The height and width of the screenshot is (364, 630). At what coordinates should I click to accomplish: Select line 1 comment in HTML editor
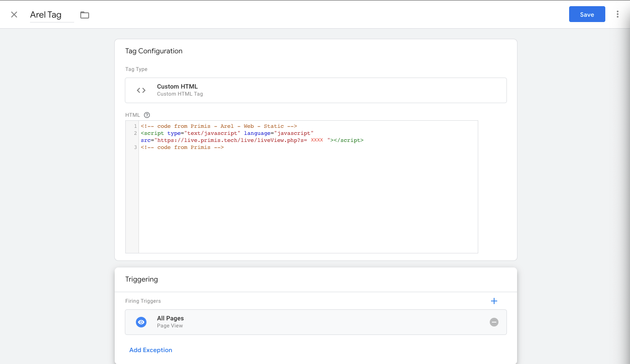pos(219,126)
